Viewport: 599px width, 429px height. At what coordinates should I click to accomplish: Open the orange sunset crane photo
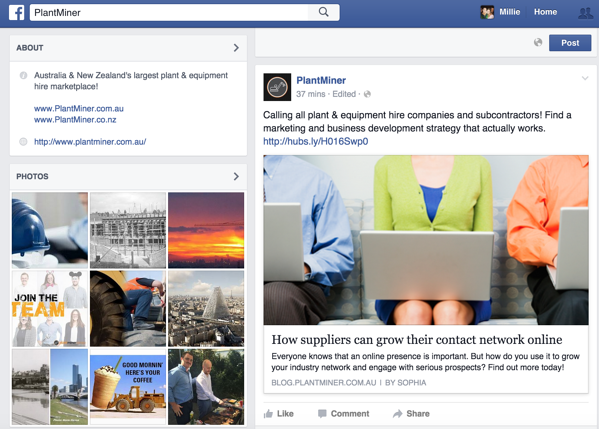coord(206,230)
